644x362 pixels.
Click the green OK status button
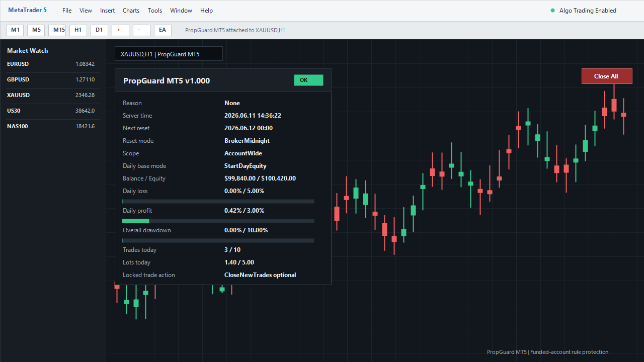click(309, 80)
